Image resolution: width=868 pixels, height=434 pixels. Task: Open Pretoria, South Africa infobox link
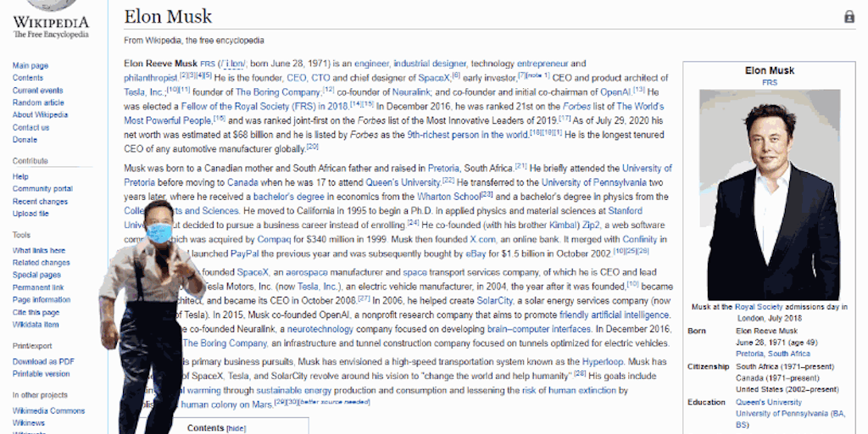(x=773, y=353)
